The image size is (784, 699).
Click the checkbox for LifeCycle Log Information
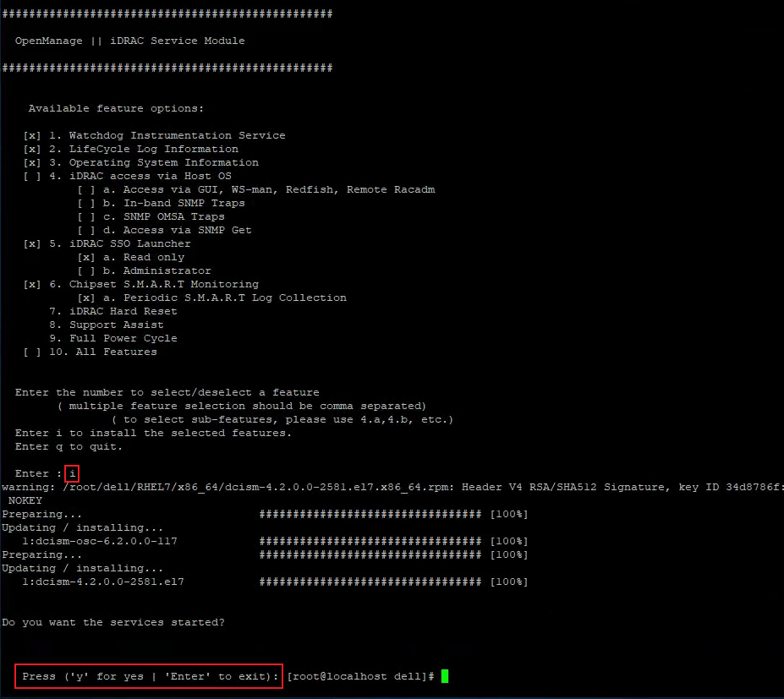[32, 149]
